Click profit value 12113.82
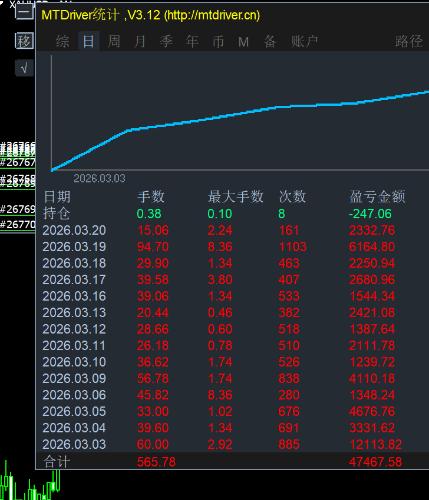429x500 pixels. 375,444
